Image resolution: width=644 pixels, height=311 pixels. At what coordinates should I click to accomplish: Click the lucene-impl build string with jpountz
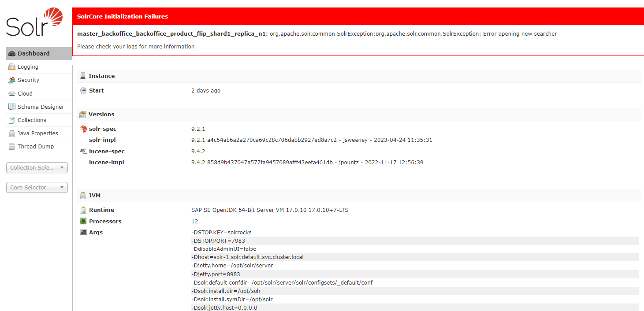pos(307,162)
